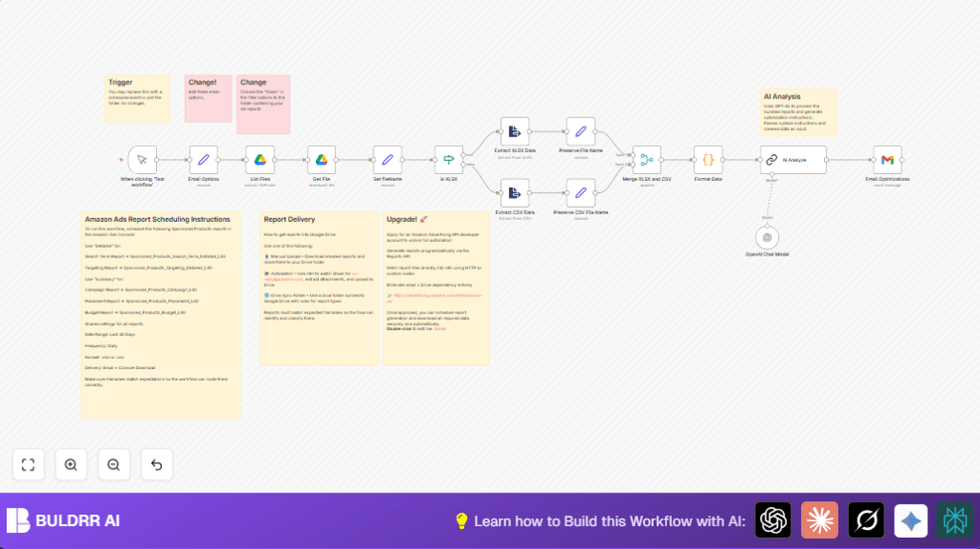Select the OpenAI Chat Model node
This screenshot has height=549, width=980.
[x=767, y=237]
